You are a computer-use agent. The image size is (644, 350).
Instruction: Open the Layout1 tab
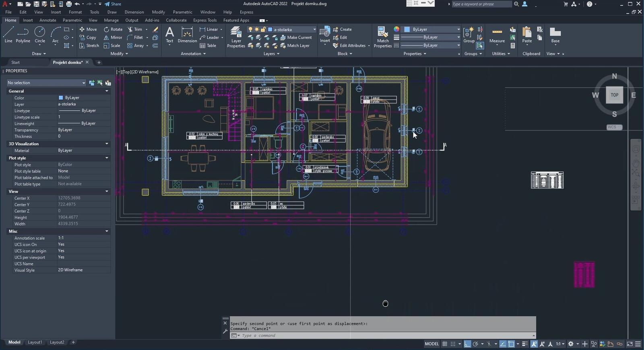click(35, 342)
